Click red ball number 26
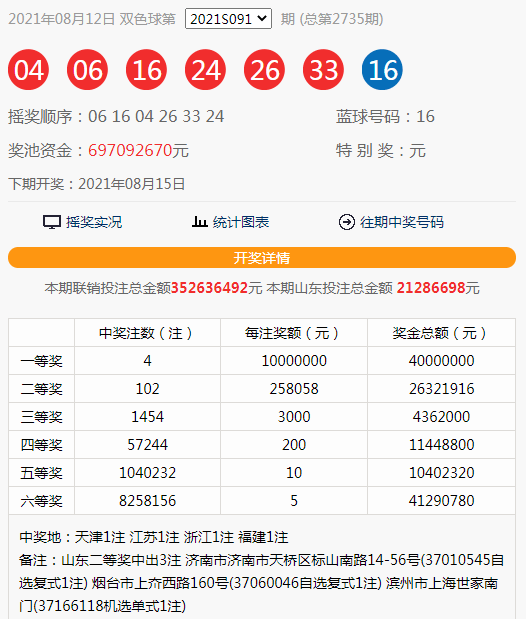526x619 pixels. pyautogui.click(x=264, y=70)
